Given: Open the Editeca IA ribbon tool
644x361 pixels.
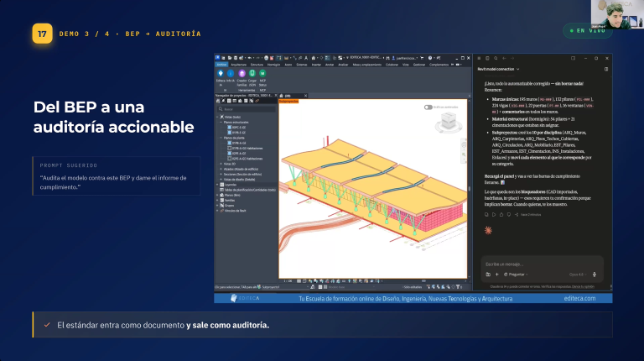Looking at the screenshot, I should tap(221, 76).
